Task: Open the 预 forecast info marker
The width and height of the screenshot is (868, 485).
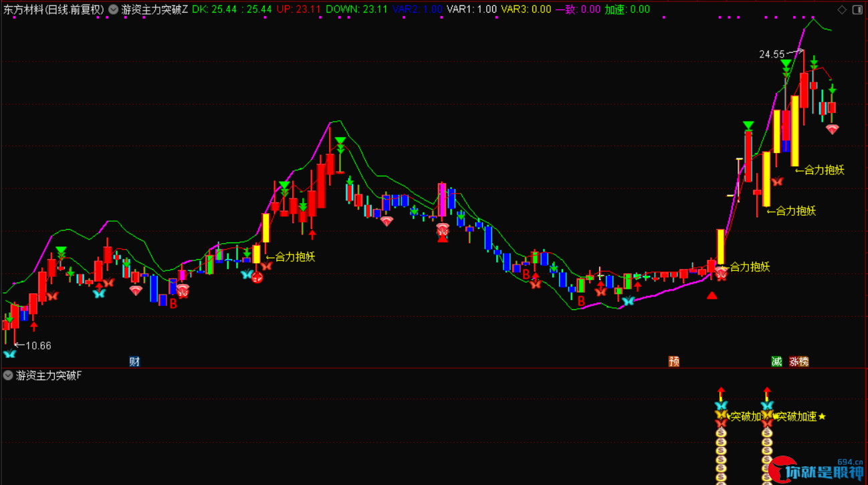Action: tap(674, 361)
